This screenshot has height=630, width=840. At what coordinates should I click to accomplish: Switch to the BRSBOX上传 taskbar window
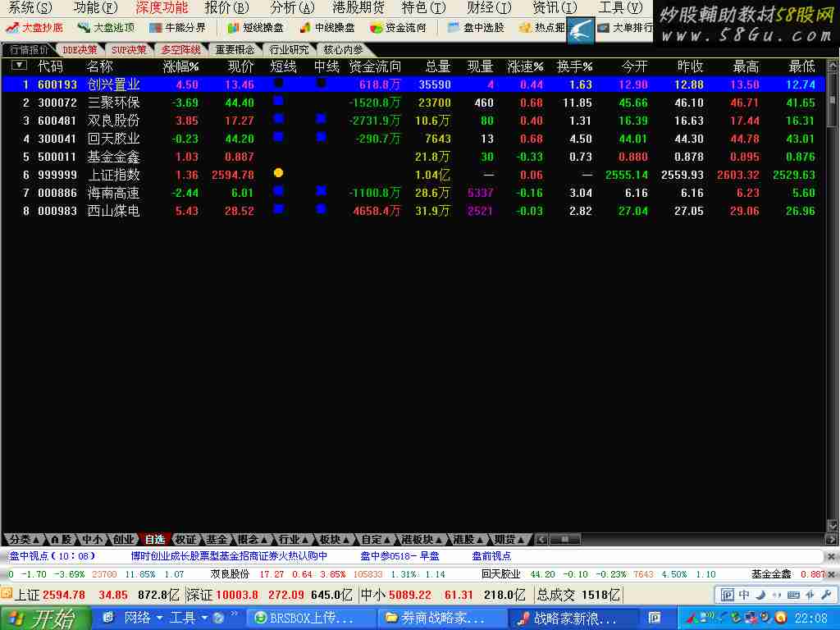[x=311, y=619]
